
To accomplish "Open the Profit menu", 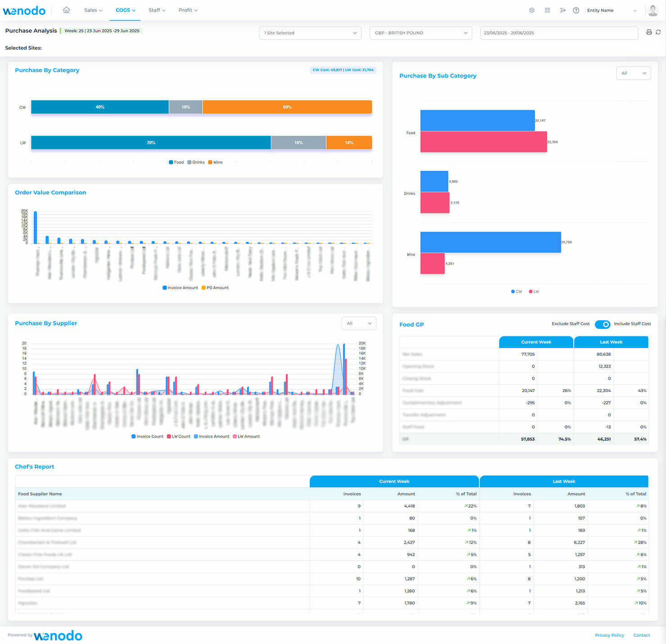I will point(187,10).
